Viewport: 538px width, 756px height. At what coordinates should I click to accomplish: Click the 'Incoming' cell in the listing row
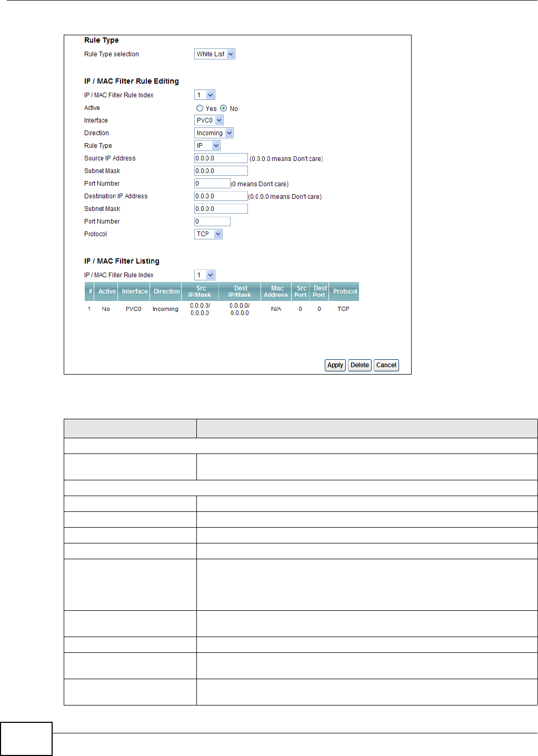point(165,309)
